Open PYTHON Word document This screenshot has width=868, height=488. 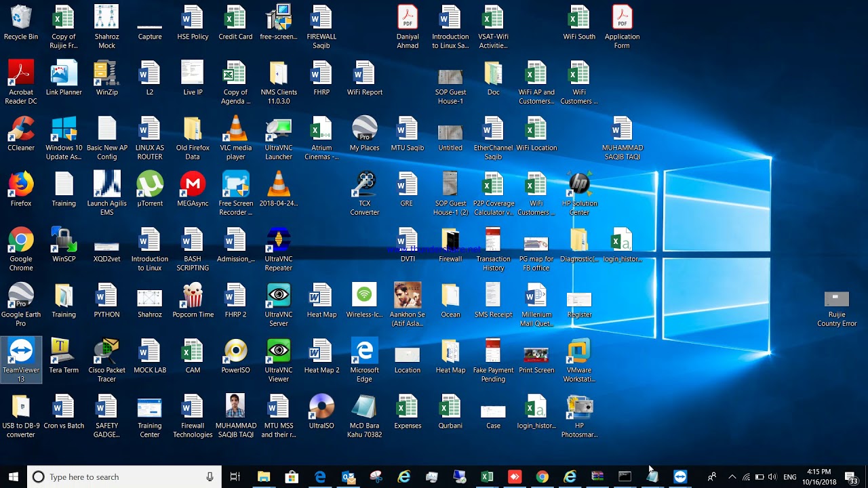(106, 300)
